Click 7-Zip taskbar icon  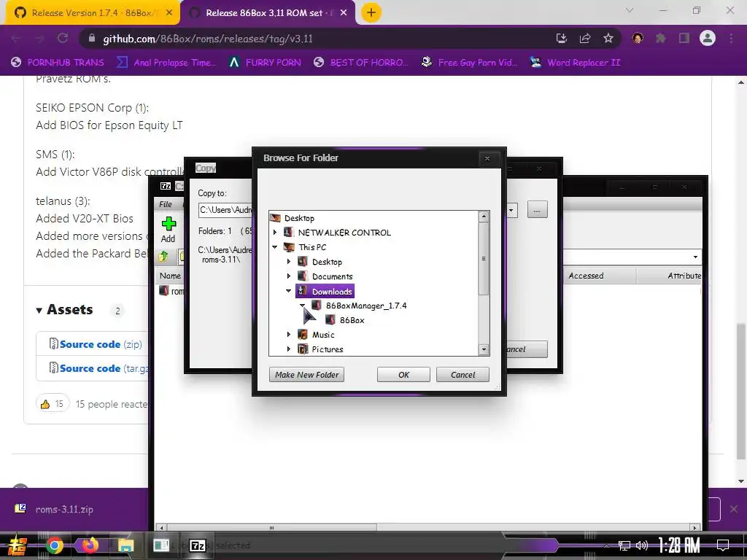point(197,545)
